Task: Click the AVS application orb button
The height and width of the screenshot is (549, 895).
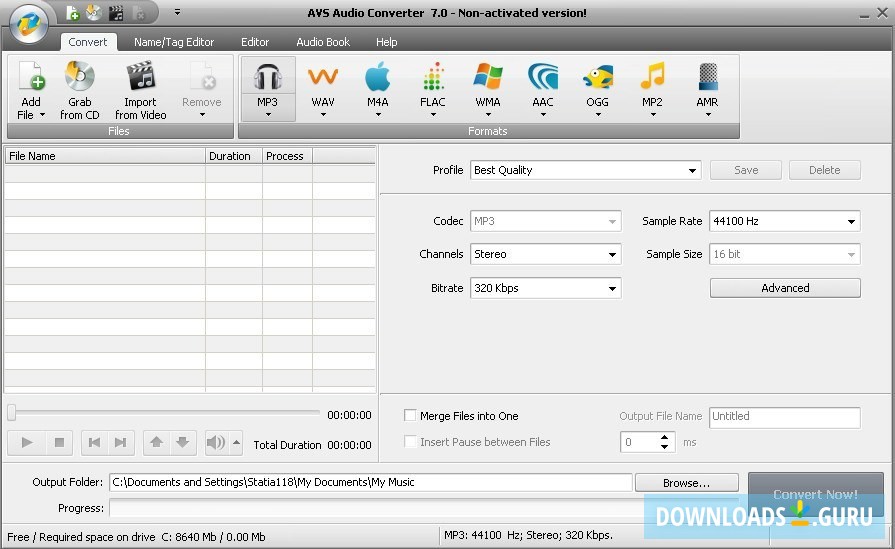Action: 29,24
